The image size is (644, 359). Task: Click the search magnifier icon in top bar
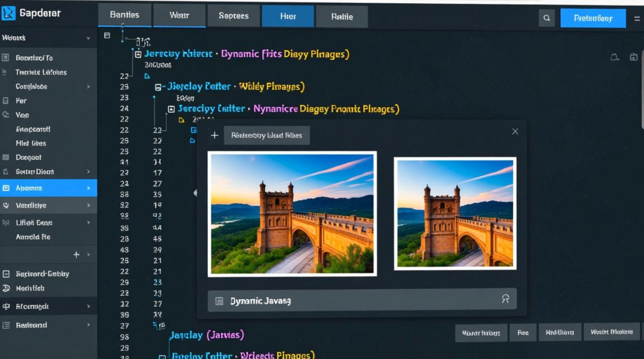point(547,18)
